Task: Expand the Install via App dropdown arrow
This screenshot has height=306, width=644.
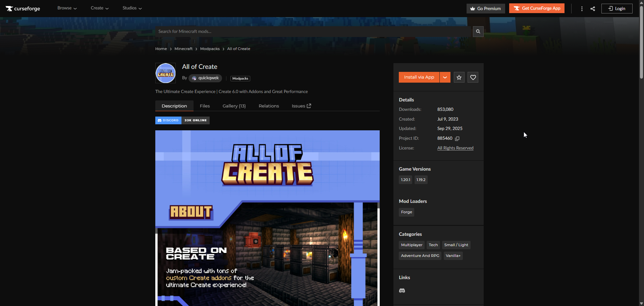Action: coord(445,78)
